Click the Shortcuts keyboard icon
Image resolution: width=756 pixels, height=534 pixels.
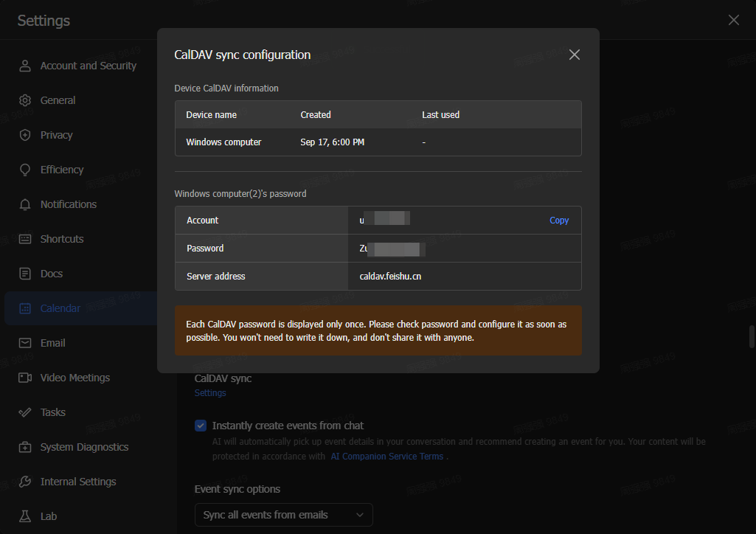(25, 239)
